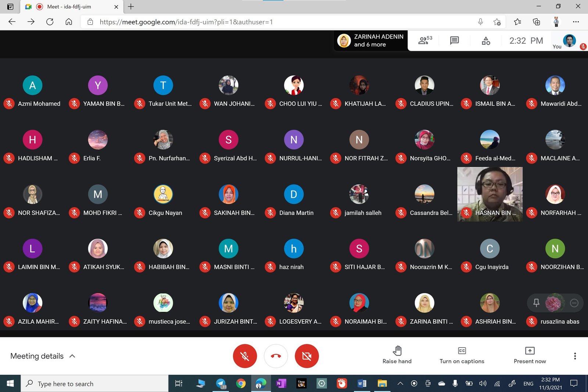The width and height of the screenshot is (588, 392).
Task: Open volume control in system tray
Action: pyautogui.click(x=483, y=384)
